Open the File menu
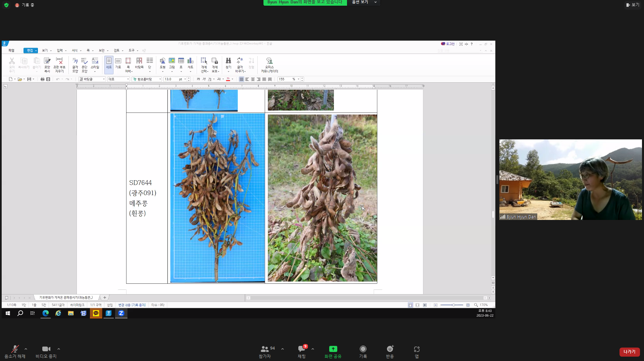This screenshot has height=361, width=644. click(x=11, y=50)
